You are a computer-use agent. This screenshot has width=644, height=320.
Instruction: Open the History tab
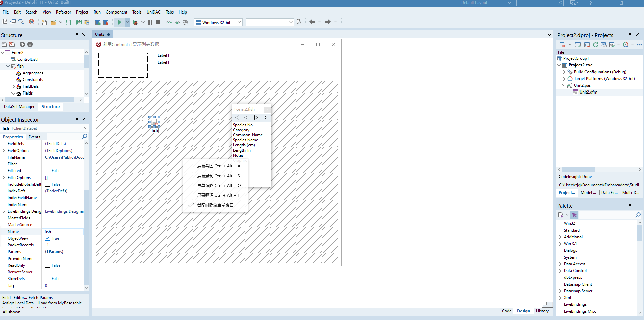(x=542, y=311)
